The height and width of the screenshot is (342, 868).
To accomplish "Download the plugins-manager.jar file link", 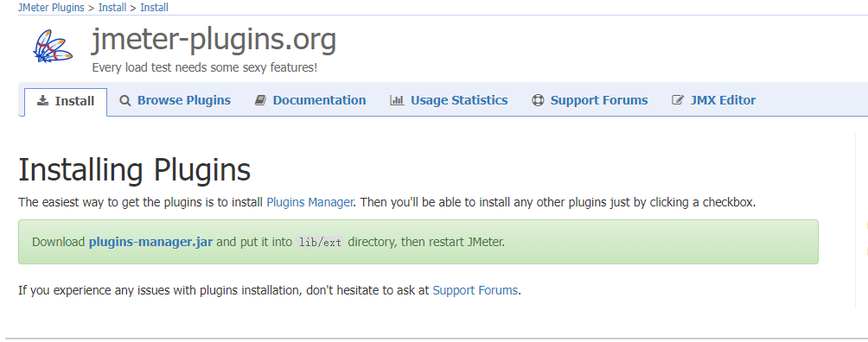I will [150, 242].
